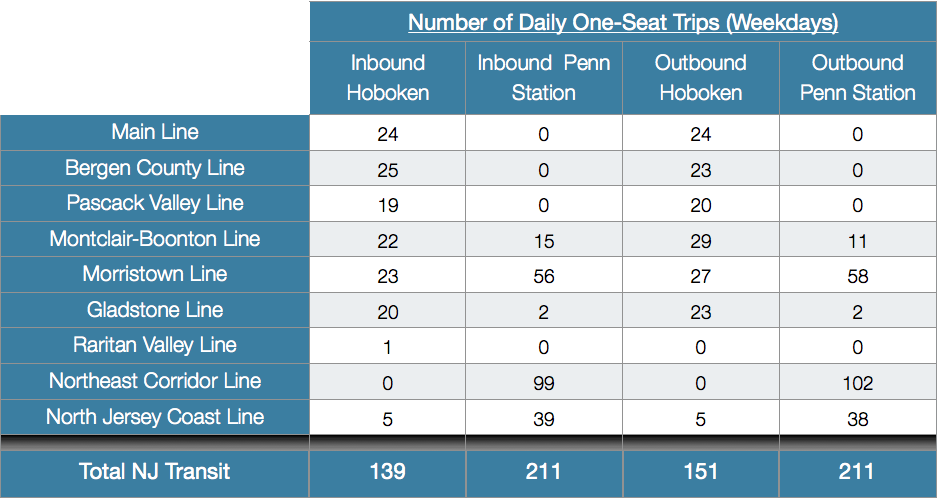Viewport: 938px width, 501px height.
Task: Select the 151 total for Outbound Hoboken
Action: (701, 472)
